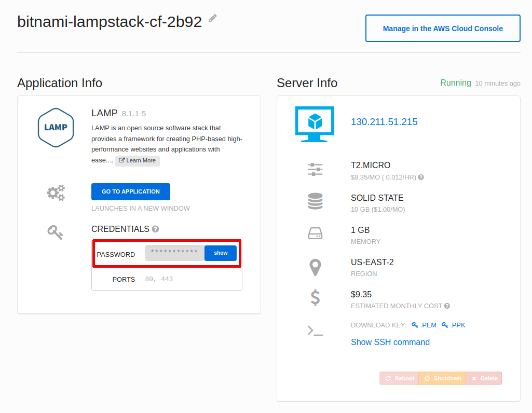Click the Reboot server button
532x413 pixels.
(x=399, y=378)
